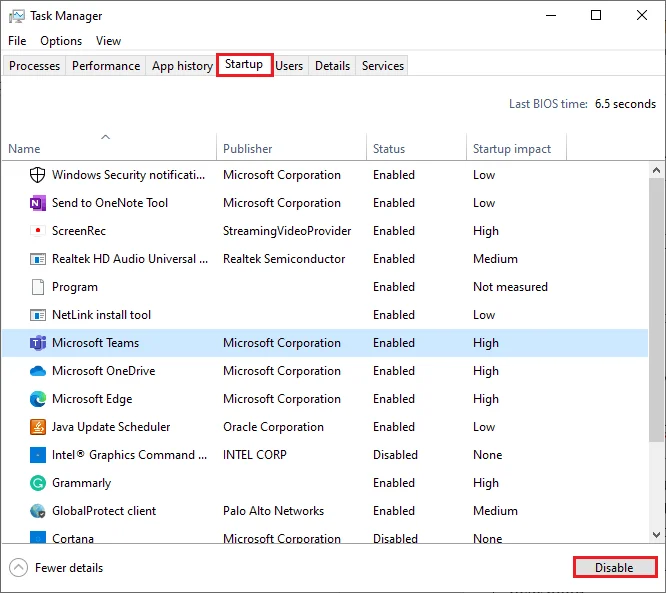Click the Last BIOS time value

(625, 104)
